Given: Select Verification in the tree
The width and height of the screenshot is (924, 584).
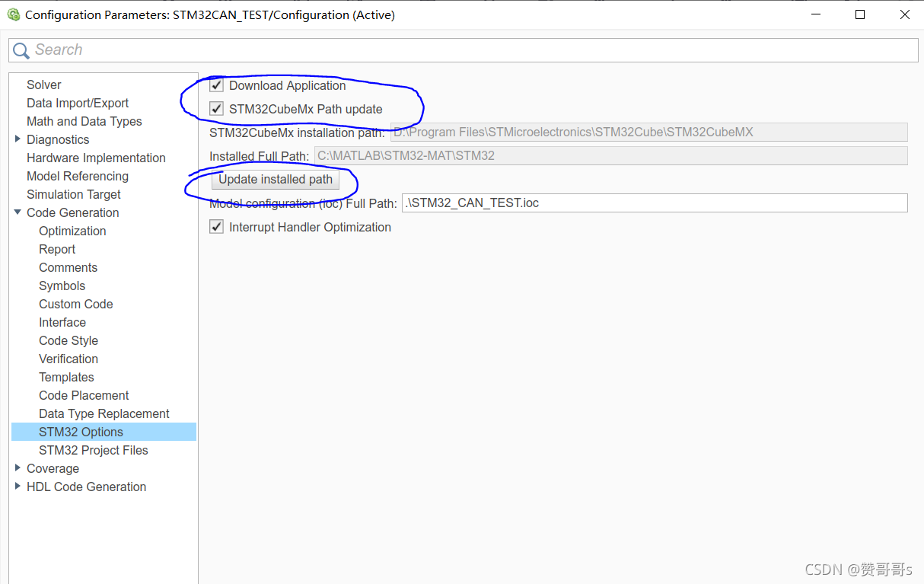Looking at the screenshot, I should tap(69, 359).
